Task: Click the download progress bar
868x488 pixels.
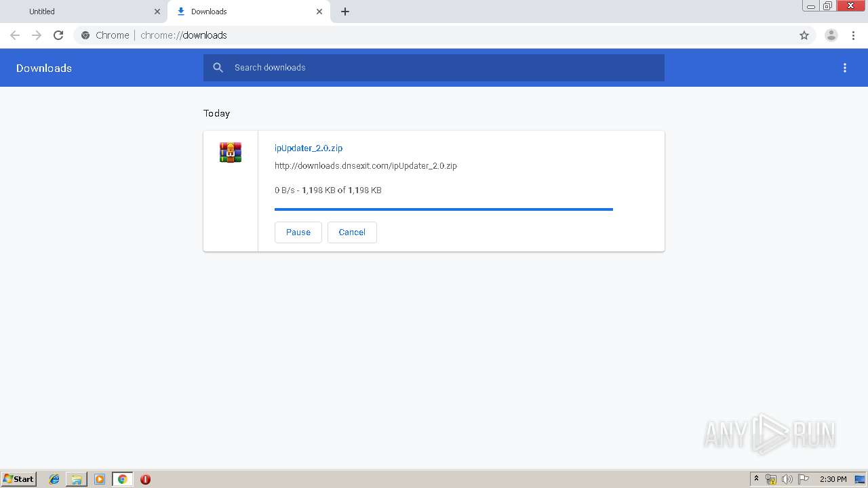Action: point(443,209)
